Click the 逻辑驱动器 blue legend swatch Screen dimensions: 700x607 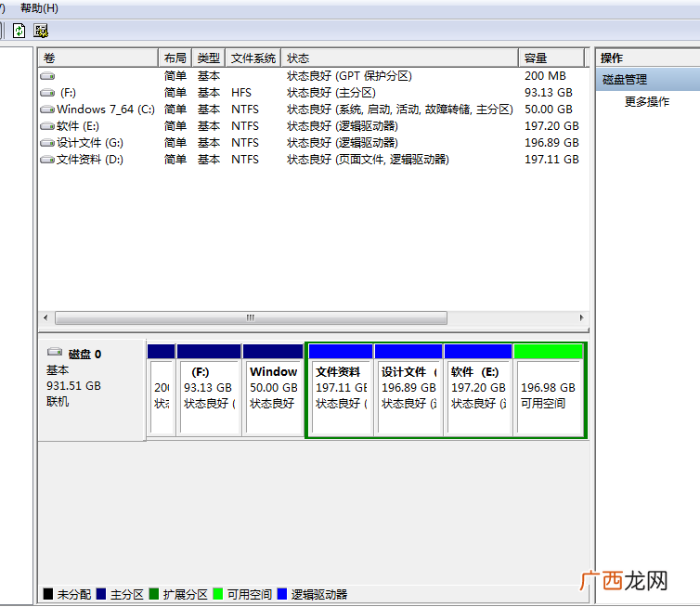click(x=282, y=594)
